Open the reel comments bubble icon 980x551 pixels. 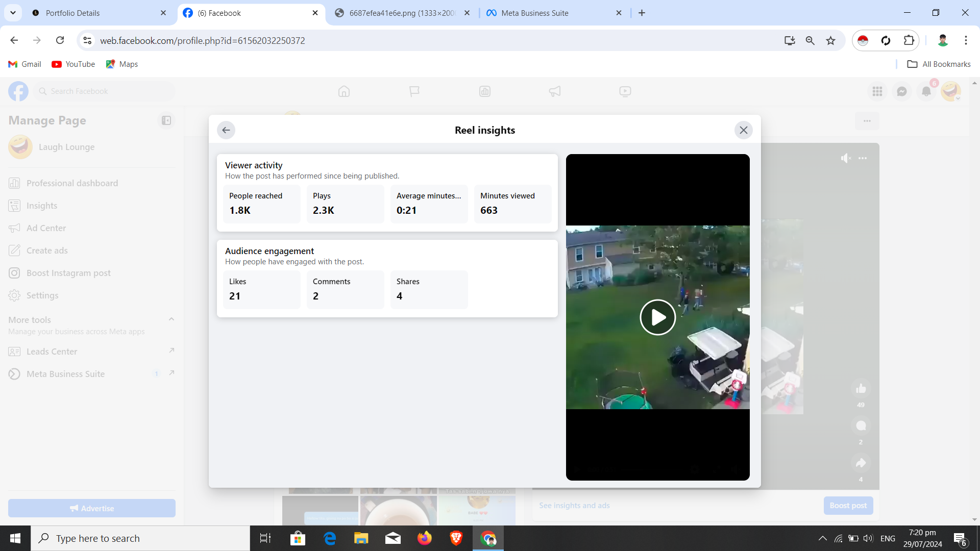861,425
